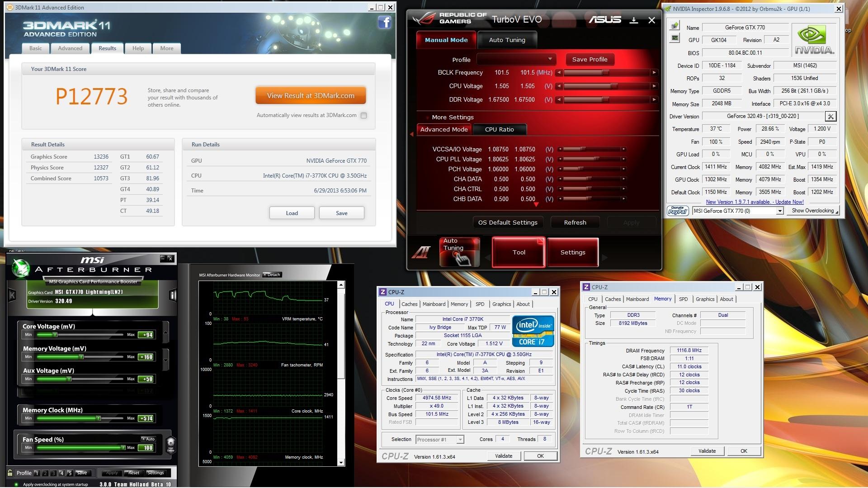
Task: Expand voltage sliders upward arrow in Afterburner
Action: pyautogui.click(x=165, y=332)
